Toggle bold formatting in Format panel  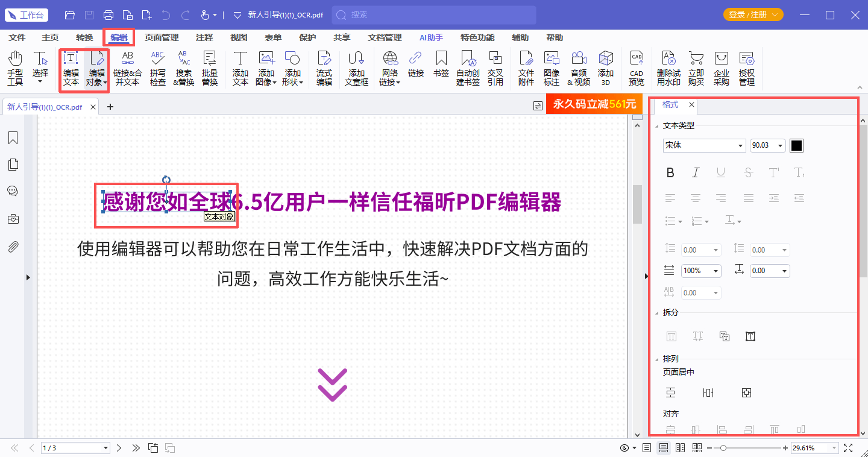point(670,173)
